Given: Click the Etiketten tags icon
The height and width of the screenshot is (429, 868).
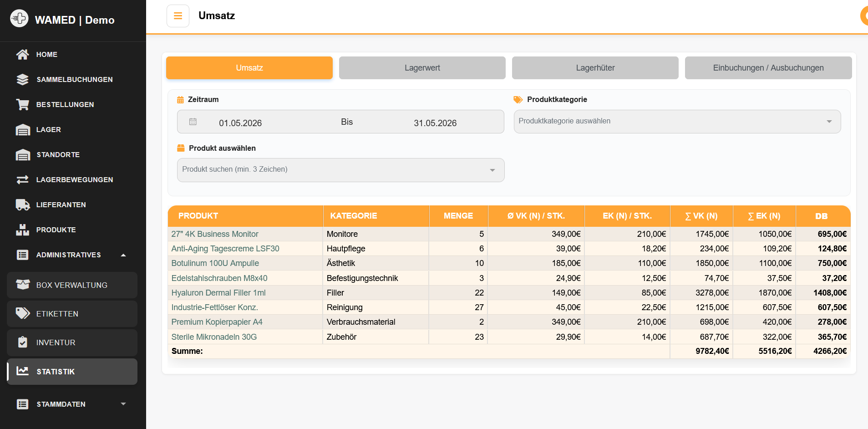Looking at the screenshot, I should 22,313.
